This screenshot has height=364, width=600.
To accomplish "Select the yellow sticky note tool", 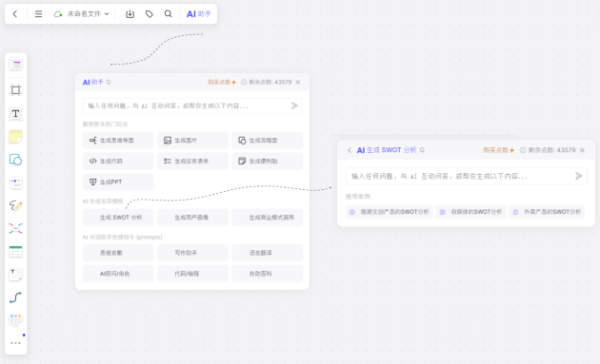I will [16, 137].
